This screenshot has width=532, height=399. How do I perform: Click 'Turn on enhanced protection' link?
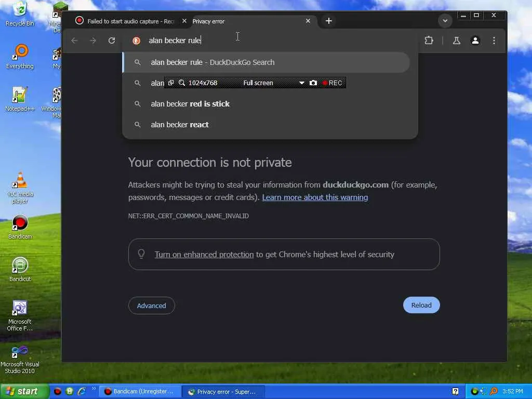(204, 254)
